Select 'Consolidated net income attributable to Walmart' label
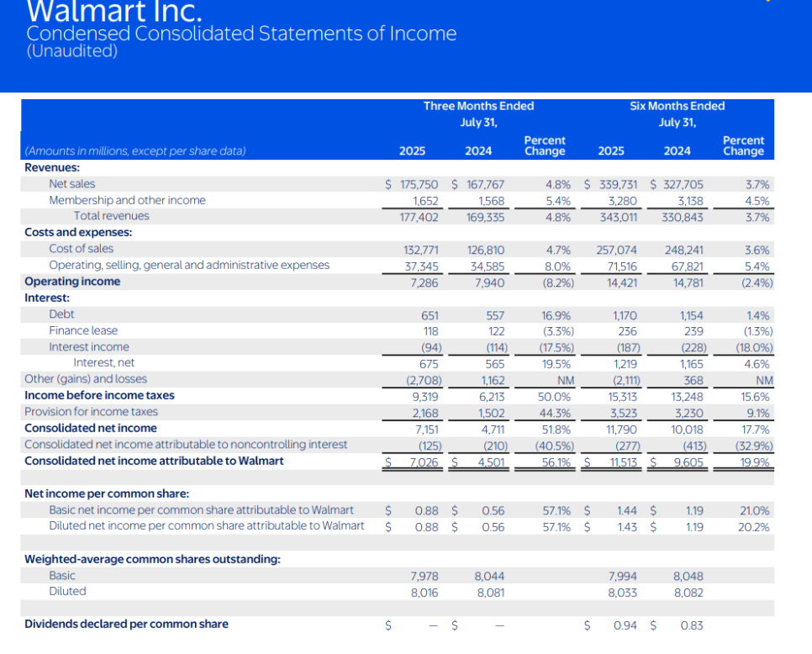Viewport: 812px width, 654px height. coord(154,461)
